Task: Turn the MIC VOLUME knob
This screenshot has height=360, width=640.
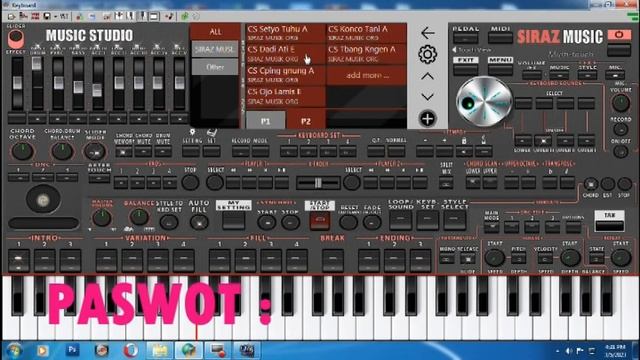Action: 621,103
